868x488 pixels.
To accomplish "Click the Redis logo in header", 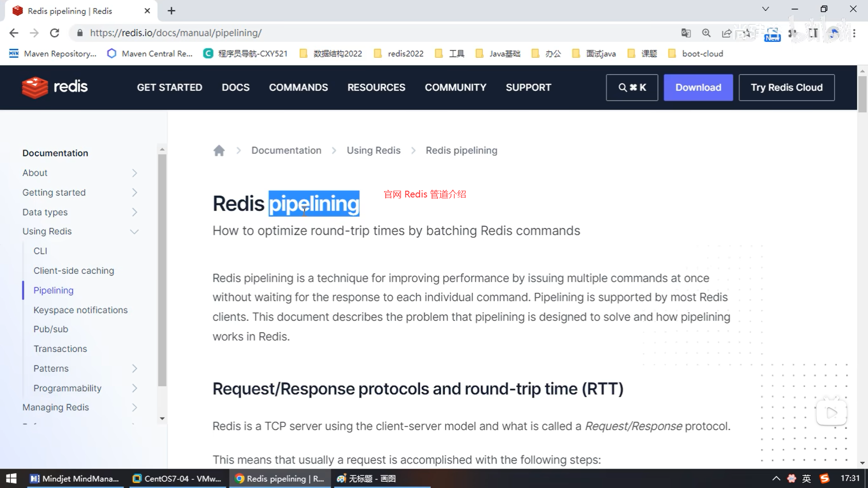I will [x=55, y=87].
